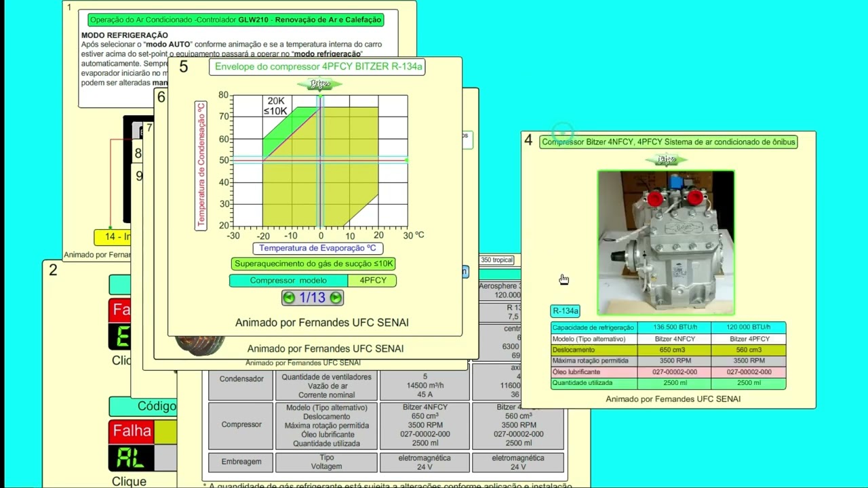Click '120.000 BTU/h' cell in panel 4 table
This screenshot has width=868, height=488.
(x=749, y=327)
